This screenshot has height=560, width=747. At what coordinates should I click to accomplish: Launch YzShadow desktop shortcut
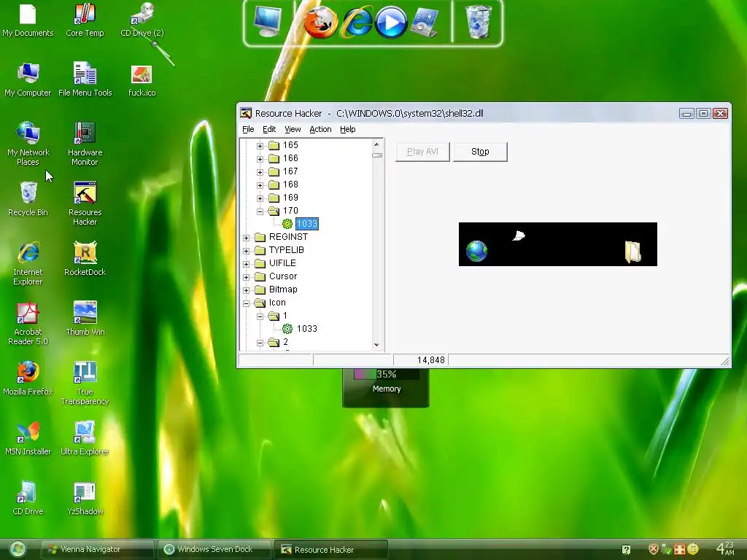(85, 499)
